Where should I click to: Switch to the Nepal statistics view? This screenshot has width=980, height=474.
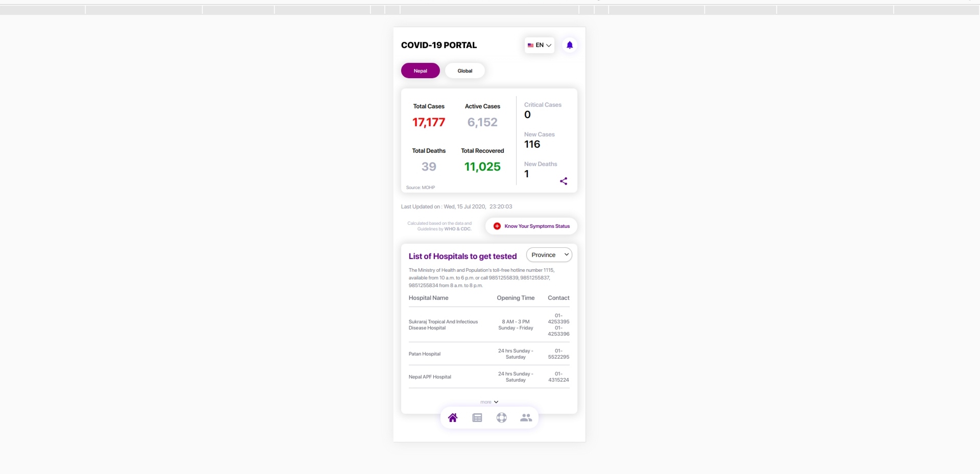coord(420,71)
